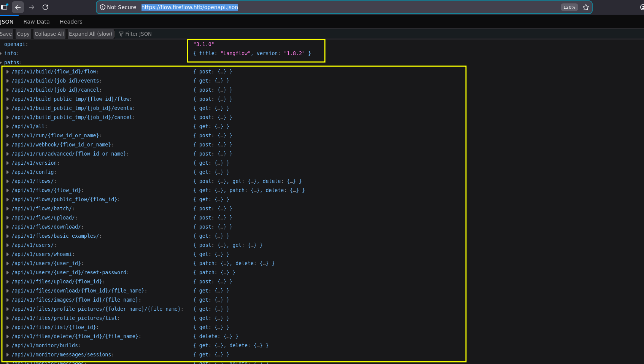Expand the /api/v1/monitor/builds node
The height and width of the screenshot is (364, 644).
(8, 345)
